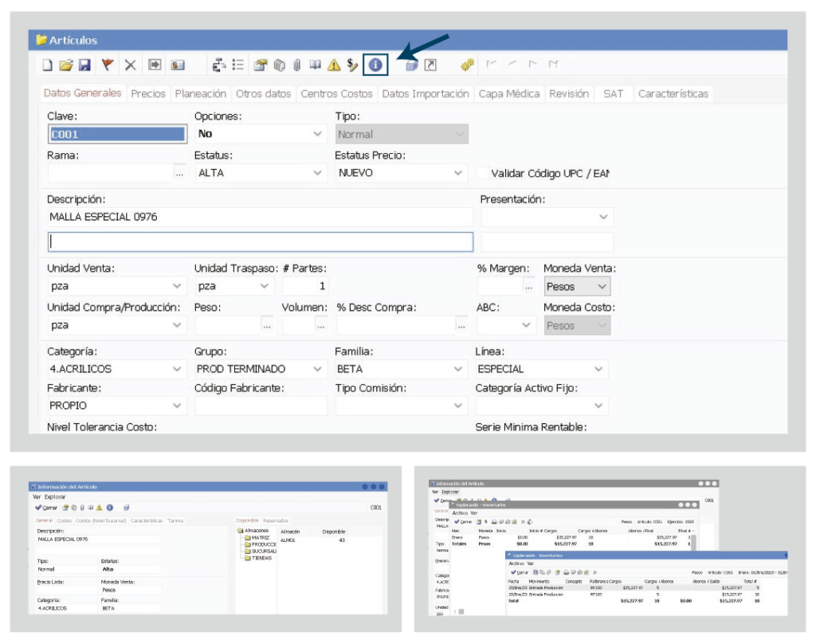Viewport: 816px width, 644px height.
Task: Switch to the Precios tab
Action: pos(148,93)
